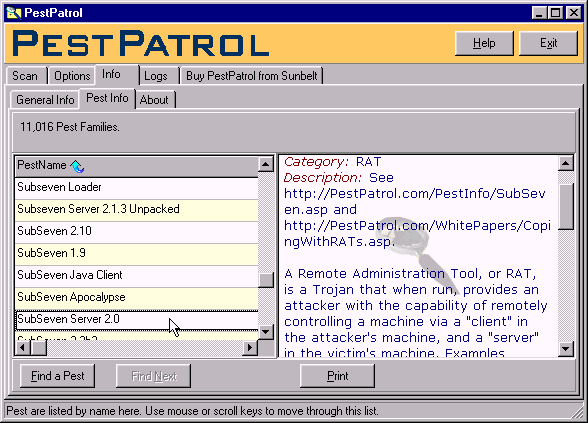This screenshot has height=423, width=588.
Task: Click the PestName column header
Action: 136,166
